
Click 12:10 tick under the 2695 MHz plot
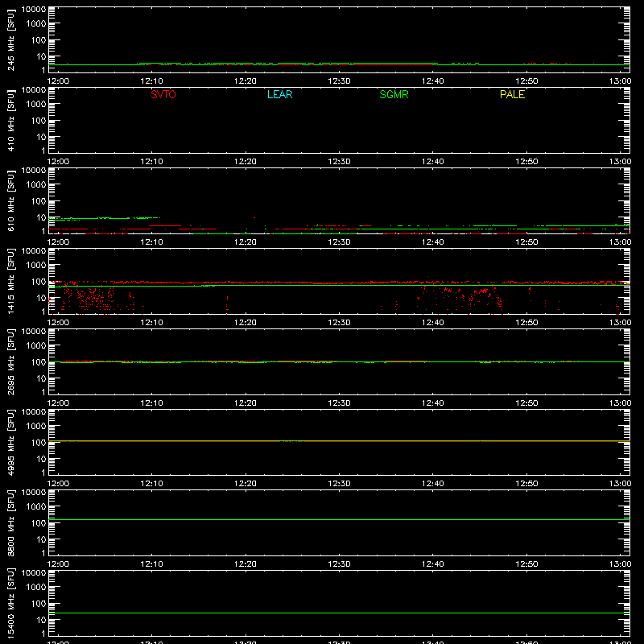pos(151,403)
